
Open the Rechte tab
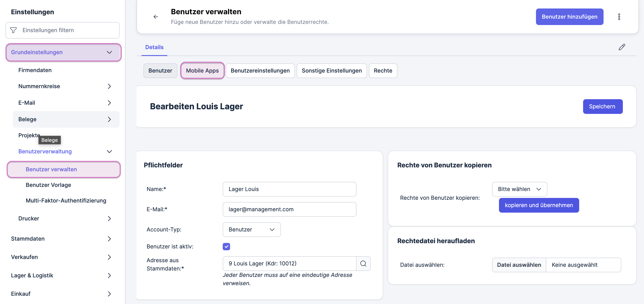pyautogui.click(x=383, y=71)
